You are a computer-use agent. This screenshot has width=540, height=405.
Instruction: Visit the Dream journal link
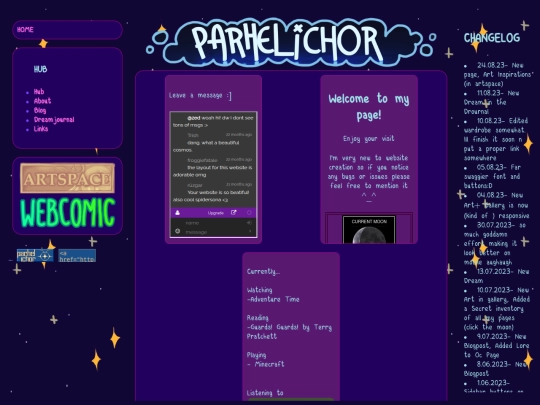pos(54,120)
